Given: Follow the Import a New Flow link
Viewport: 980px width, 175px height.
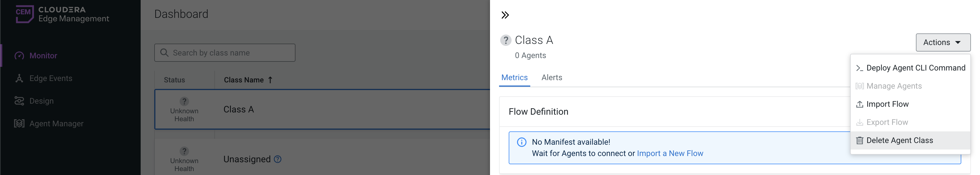Looking at the screenshot, I should 669,153.
